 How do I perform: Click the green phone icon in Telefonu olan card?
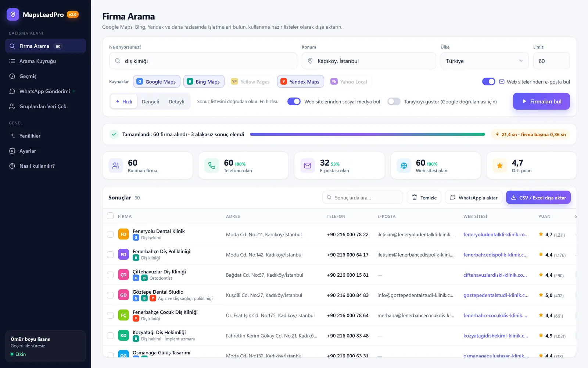[x=212, y=166]
